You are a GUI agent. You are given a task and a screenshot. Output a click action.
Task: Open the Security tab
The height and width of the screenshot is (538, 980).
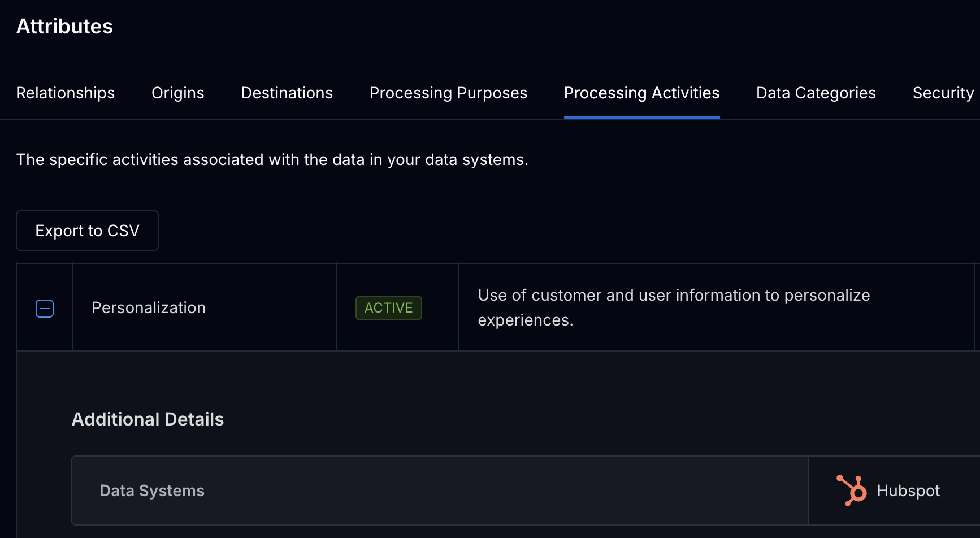click(942, 93)
